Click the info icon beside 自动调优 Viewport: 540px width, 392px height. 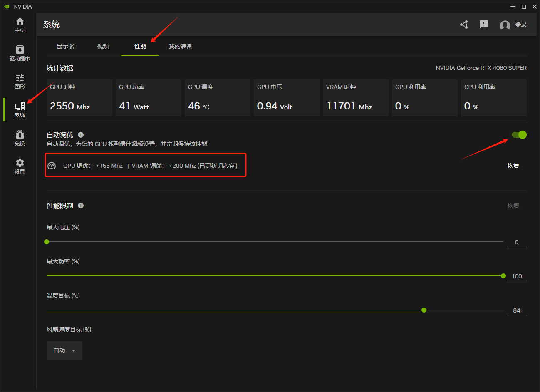click(81, 135)
